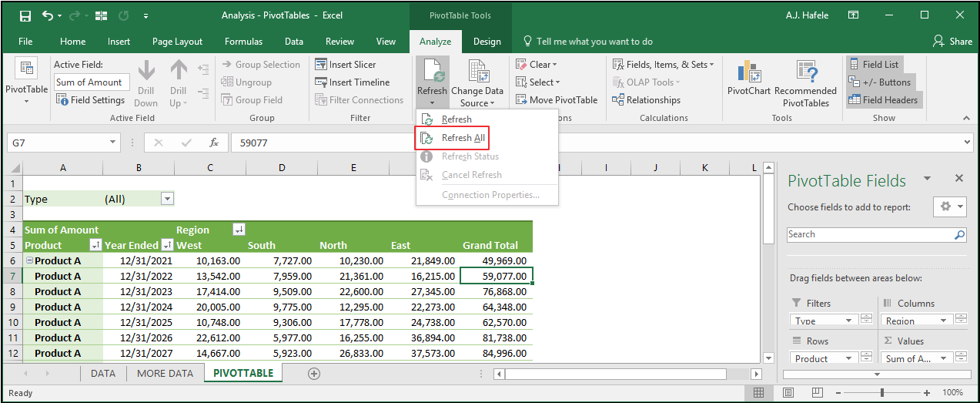Collapse the Product A group
The image size is (980, 403).
click(x=29, y=260)
